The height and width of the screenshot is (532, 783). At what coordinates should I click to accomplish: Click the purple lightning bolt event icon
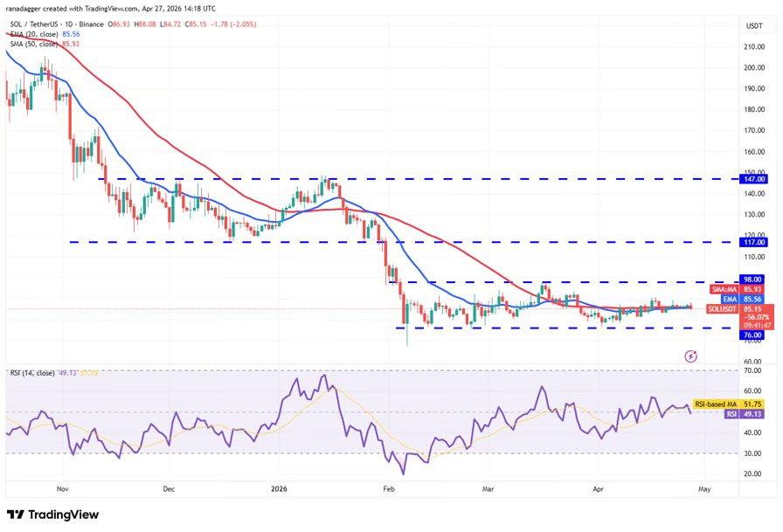click(691, 356)
